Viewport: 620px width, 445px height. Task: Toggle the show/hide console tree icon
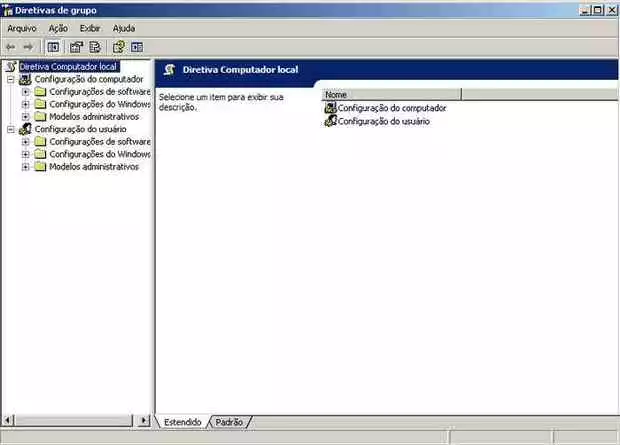click(x=53, y=47)
